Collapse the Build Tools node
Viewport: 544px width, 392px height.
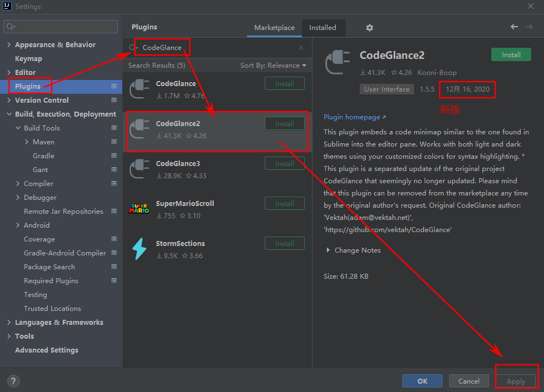18,128
